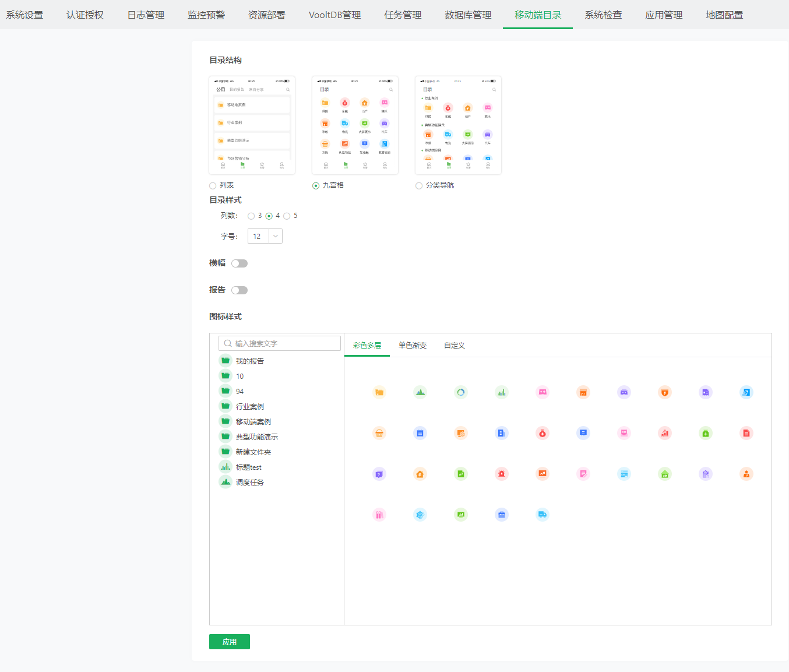在文件列表中选择「我的报告」
789x672 pixels.
(249, 360)
